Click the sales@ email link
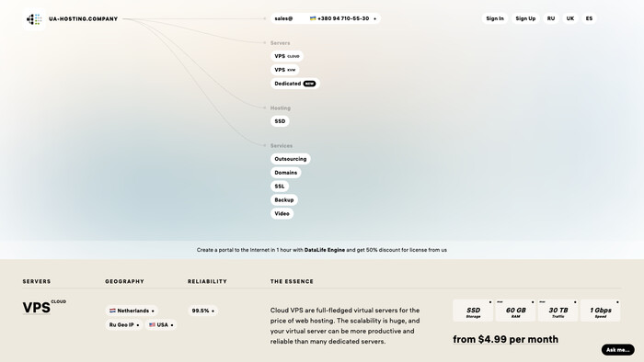 point(283,18)
